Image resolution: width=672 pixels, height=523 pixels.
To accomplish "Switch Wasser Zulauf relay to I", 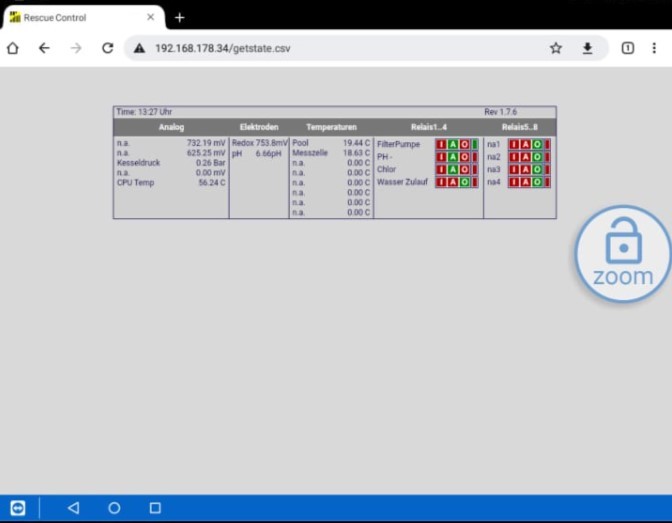I will pos(441,182).
